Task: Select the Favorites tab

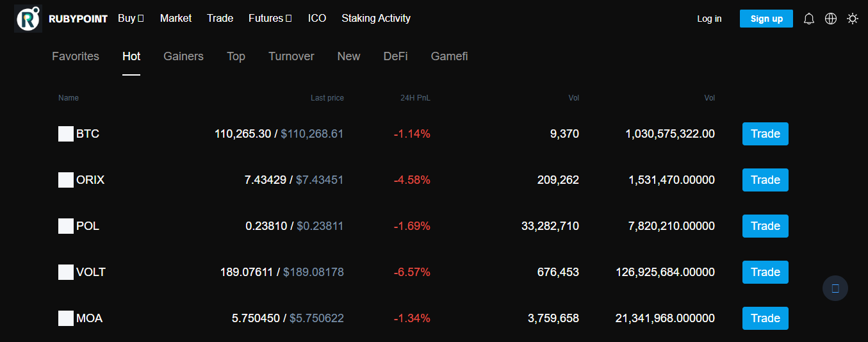Action: tap(76, 56)
